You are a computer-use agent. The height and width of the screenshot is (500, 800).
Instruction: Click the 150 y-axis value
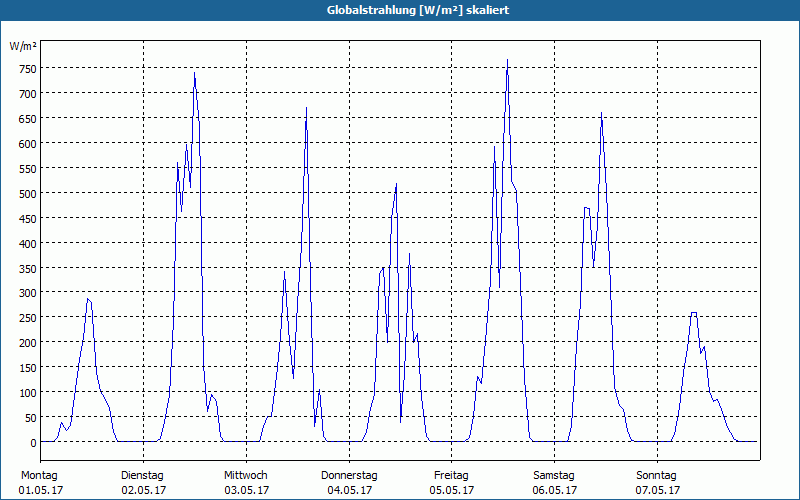(x=27, y=368)
